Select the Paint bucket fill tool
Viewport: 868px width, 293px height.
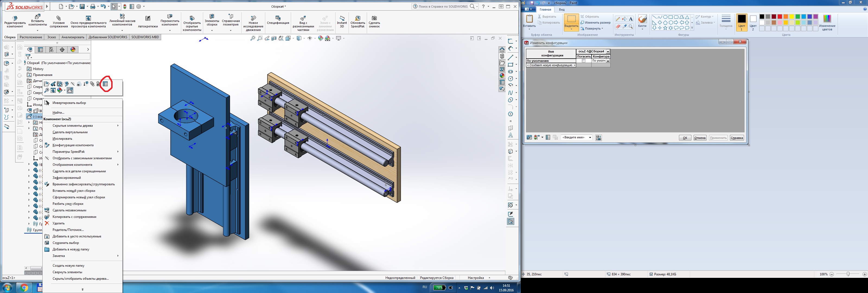pos(624,19)
